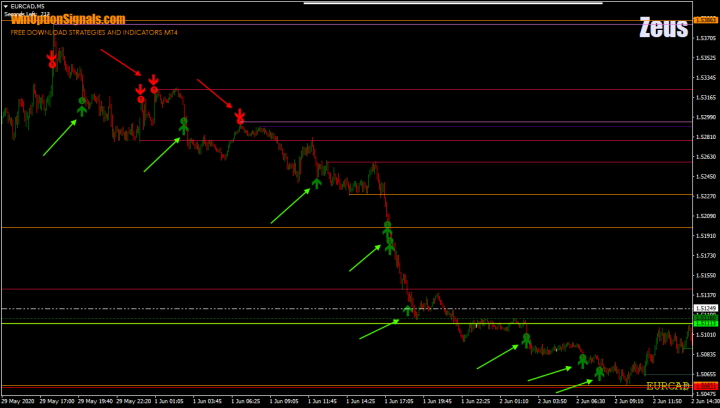Click the yellow EURCAD label at bottom right

point(667,386)
